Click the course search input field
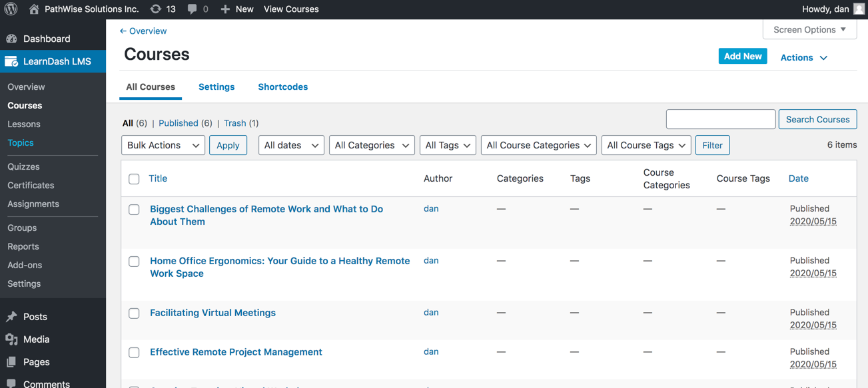Screen dimensions: 868x388 click(720, 119)
